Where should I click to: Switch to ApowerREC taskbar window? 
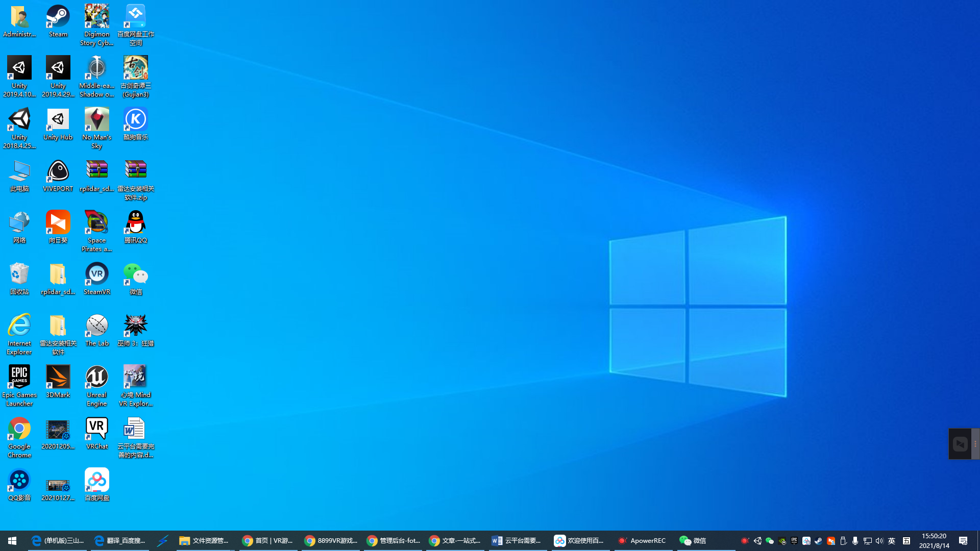[x=643, y=540]
